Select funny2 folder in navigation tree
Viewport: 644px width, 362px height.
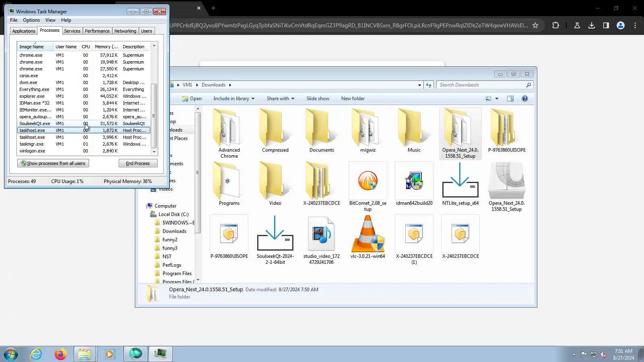[x=170, y=240]
